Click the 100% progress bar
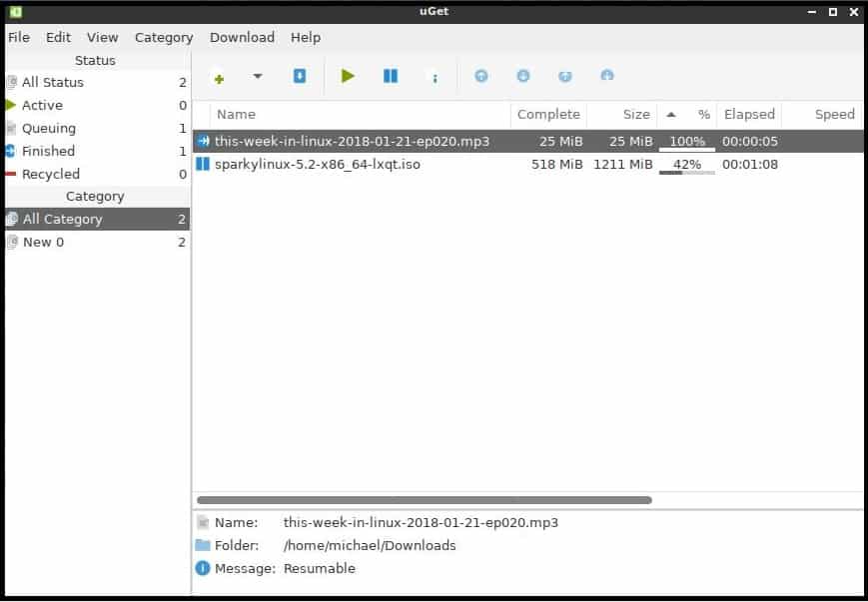Screen dimensions: 868x602 pyautogui.click(x=687, y=144)
